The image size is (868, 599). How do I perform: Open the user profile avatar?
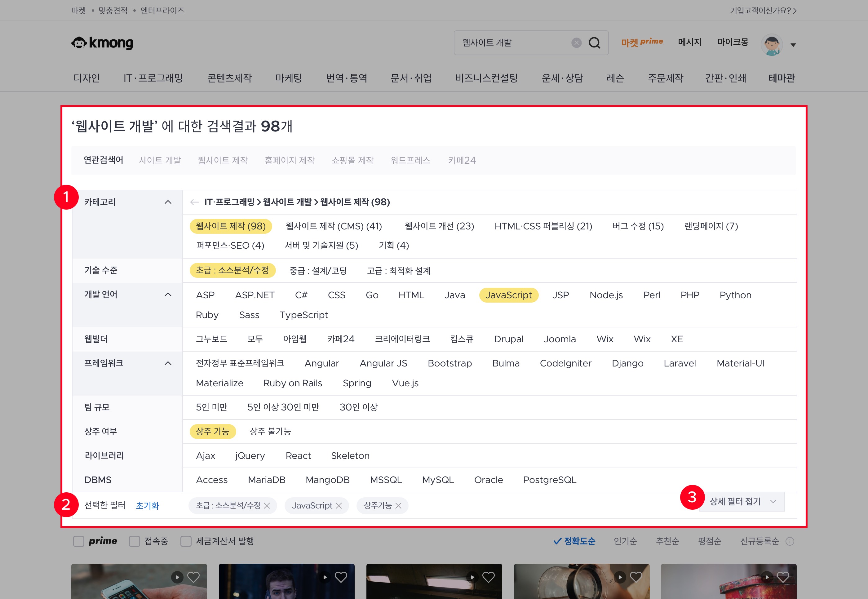(x=772, y=45)
